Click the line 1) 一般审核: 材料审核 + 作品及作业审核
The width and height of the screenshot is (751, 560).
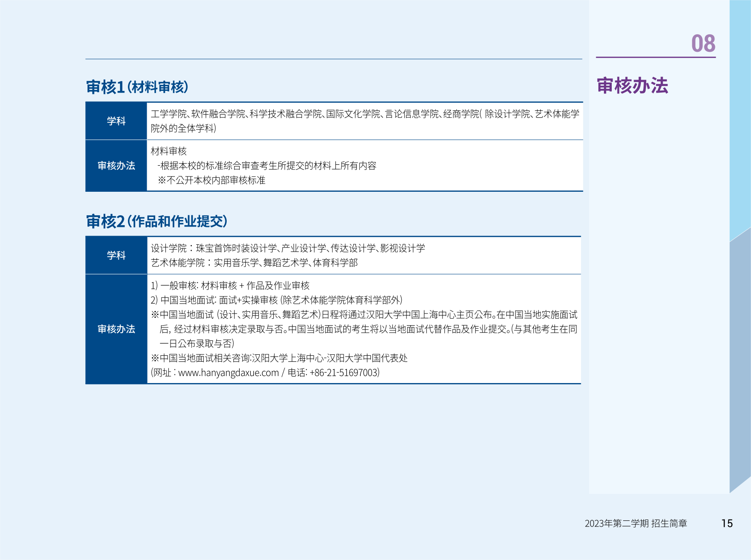click(x=230, y=286)
